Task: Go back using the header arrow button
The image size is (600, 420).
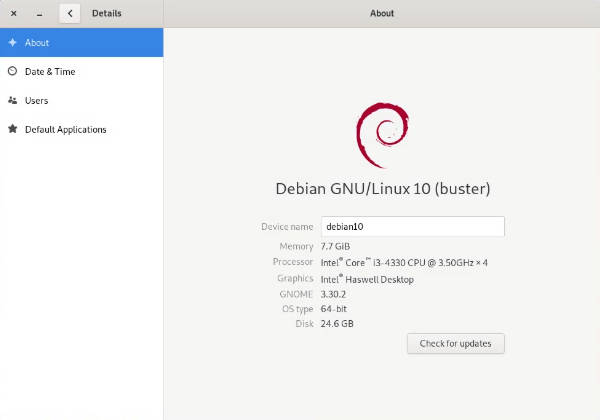Action: coord(70,13)
